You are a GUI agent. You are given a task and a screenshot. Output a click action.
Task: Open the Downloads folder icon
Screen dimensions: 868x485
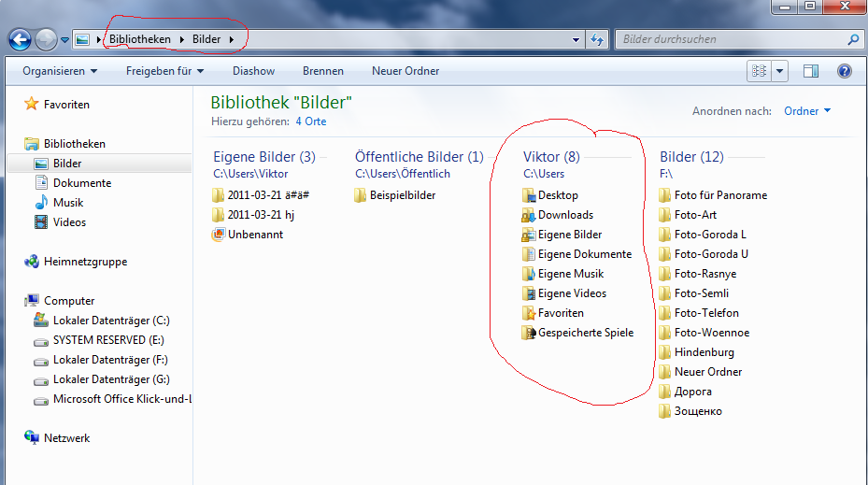530,215
